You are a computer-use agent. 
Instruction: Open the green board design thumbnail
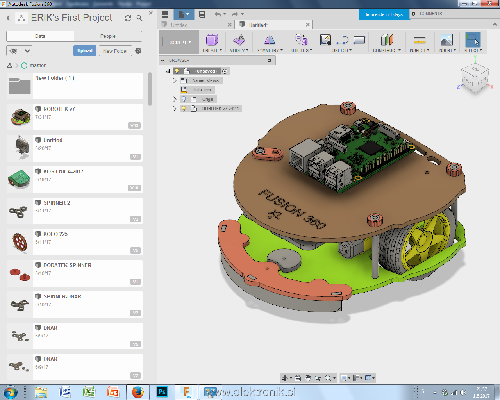[19, 179]
